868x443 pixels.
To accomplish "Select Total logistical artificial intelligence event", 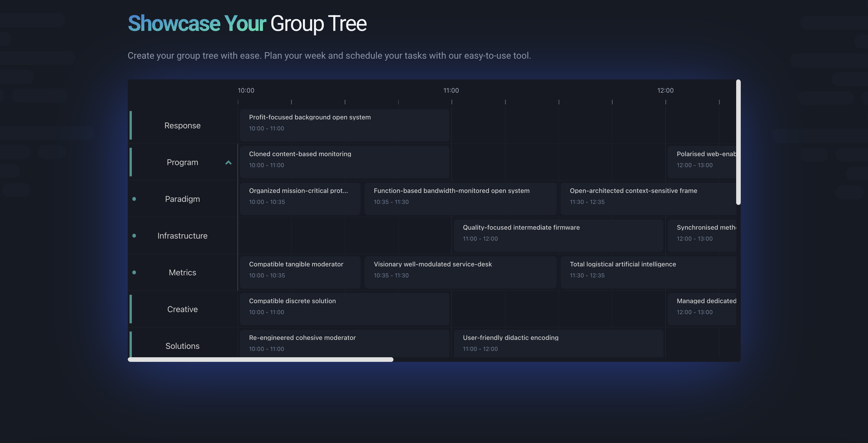I will pyautogui.click(x=648, y=272).
